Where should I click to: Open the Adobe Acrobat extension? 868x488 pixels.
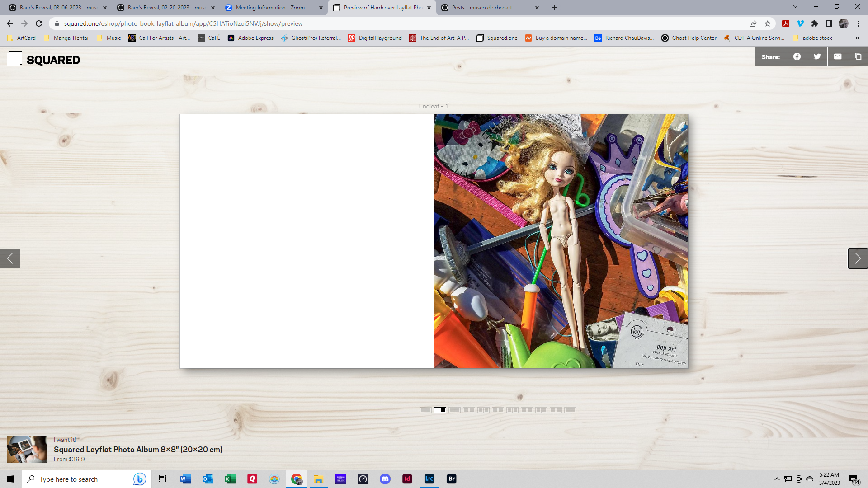point(786,23)
